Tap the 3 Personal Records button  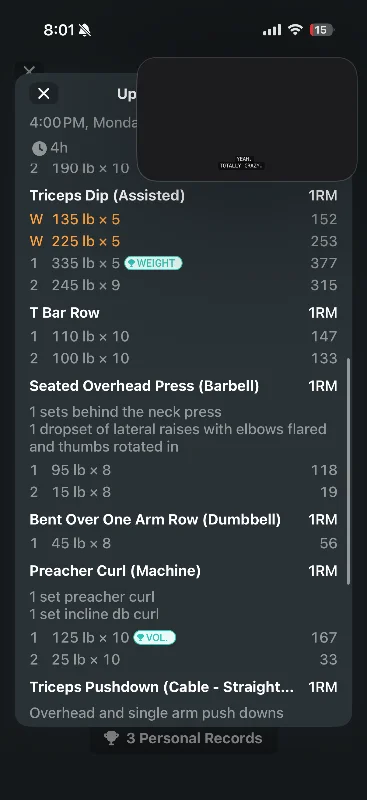[184, 738]
